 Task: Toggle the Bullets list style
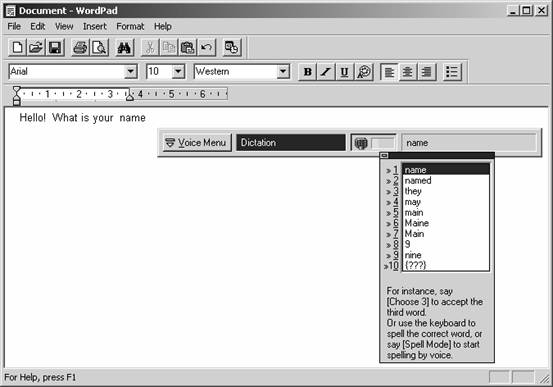click(452, 72)
